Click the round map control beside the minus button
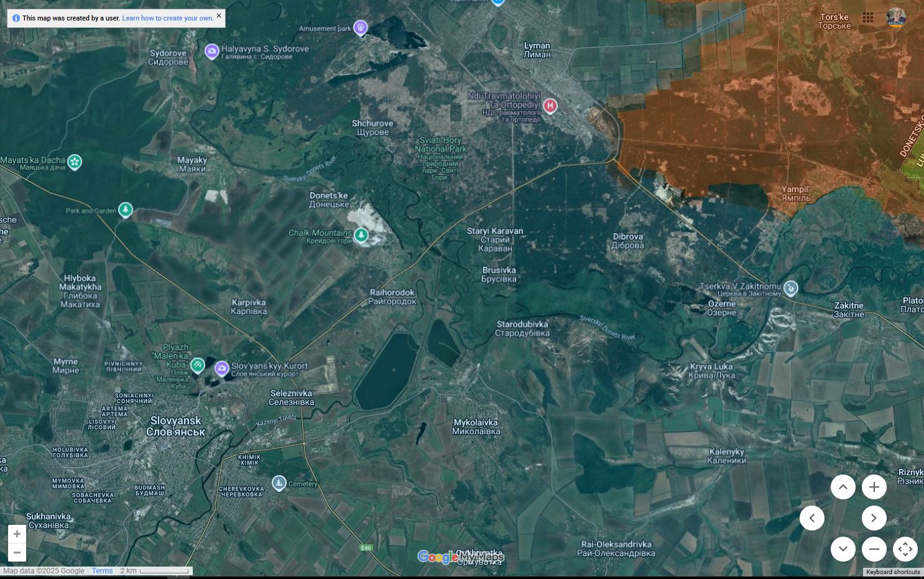 (905, 549)
